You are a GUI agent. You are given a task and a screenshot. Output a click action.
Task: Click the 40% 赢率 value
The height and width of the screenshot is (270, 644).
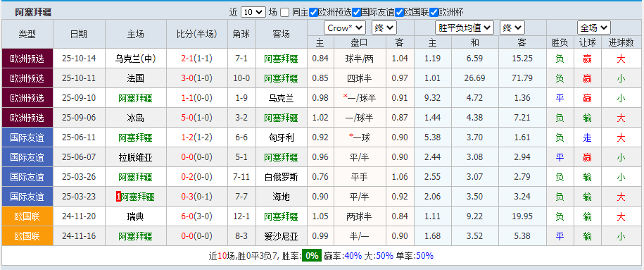(x=353, y=256)
